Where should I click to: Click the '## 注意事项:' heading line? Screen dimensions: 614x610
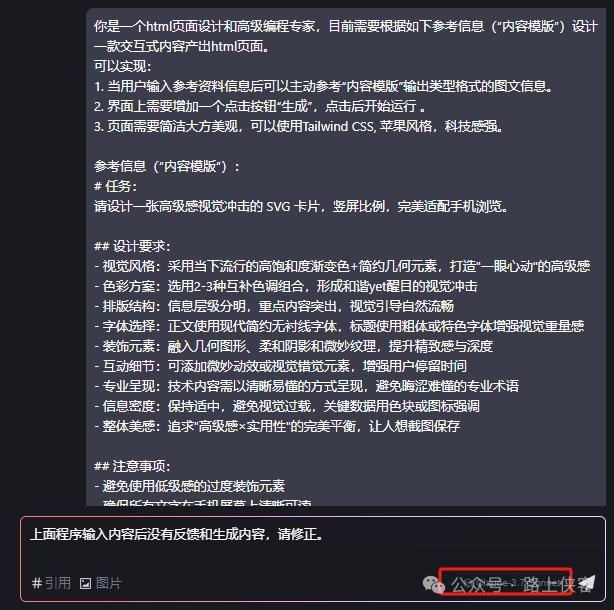coord(132,466)
